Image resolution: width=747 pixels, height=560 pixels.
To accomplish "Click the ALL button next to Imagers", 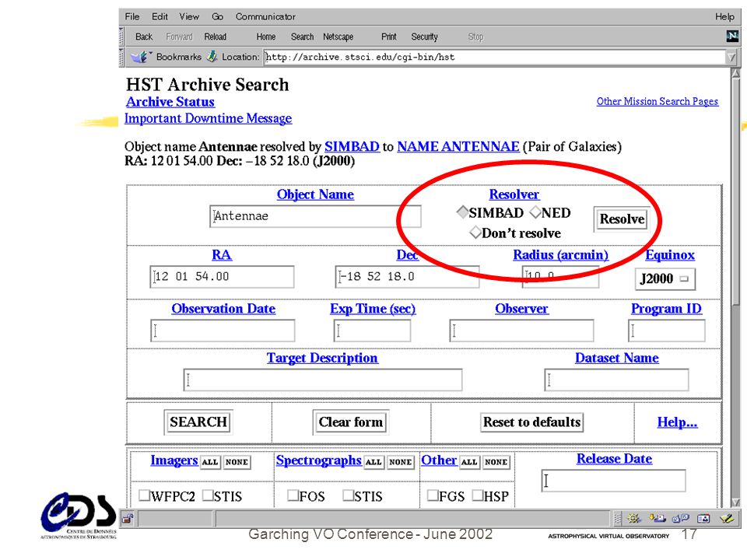I will coord(209,462).
